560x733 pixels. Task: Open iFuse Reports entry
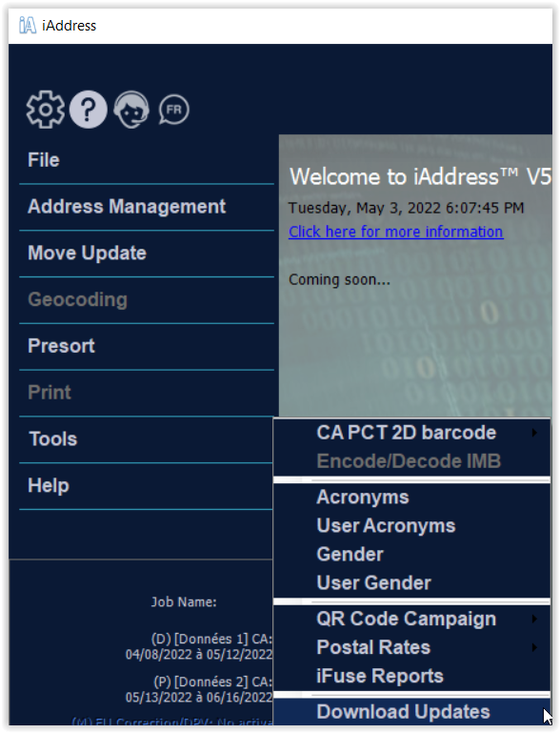tap(412, 676)
